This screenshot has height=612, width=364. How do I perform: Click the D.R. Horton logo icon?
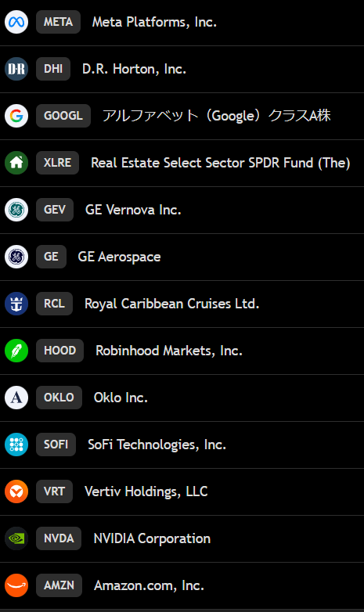[x=16, y=69]
